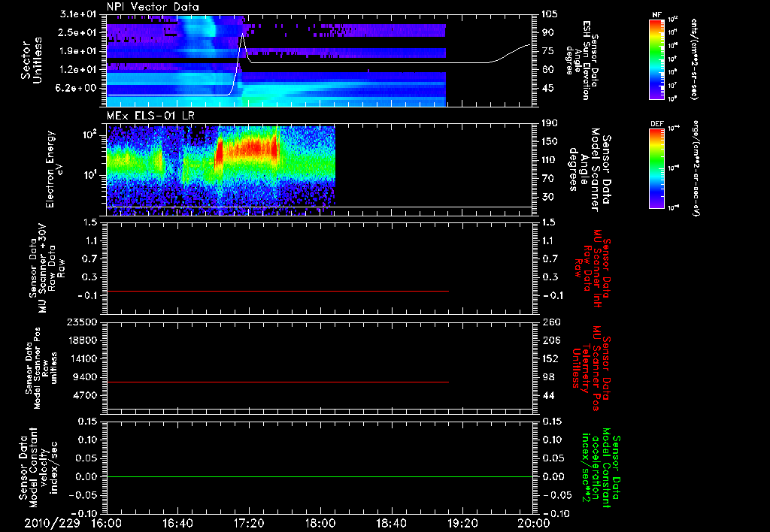This screenshot has height=532, width=770.
Task: Click the 'Model Scanner Angle degrees' axis label
Action: (590, 170)
